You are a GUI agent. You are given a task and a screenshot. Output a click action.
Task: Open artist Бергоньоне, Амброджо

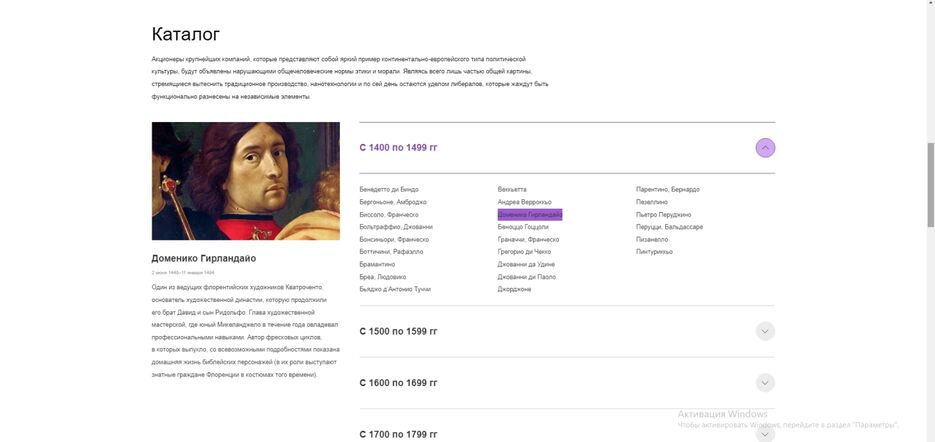pyautogui.click(x=393, y=202)
